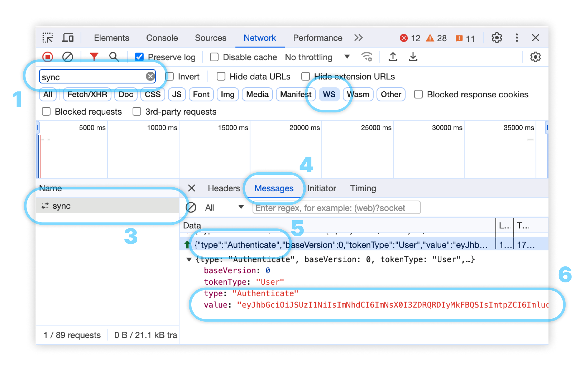
Task: Export HAR file download icon
Action: click(x=413, y=57)
